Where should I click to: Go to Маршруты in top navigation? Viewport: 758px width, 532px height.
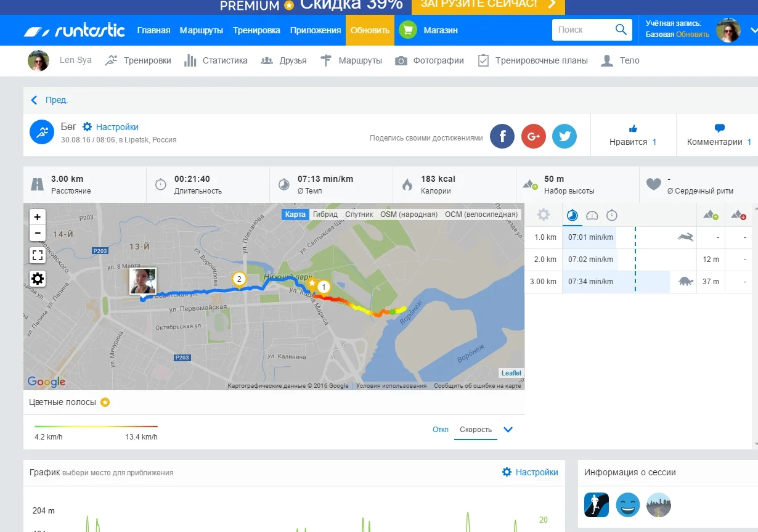(x=202, y=30)
